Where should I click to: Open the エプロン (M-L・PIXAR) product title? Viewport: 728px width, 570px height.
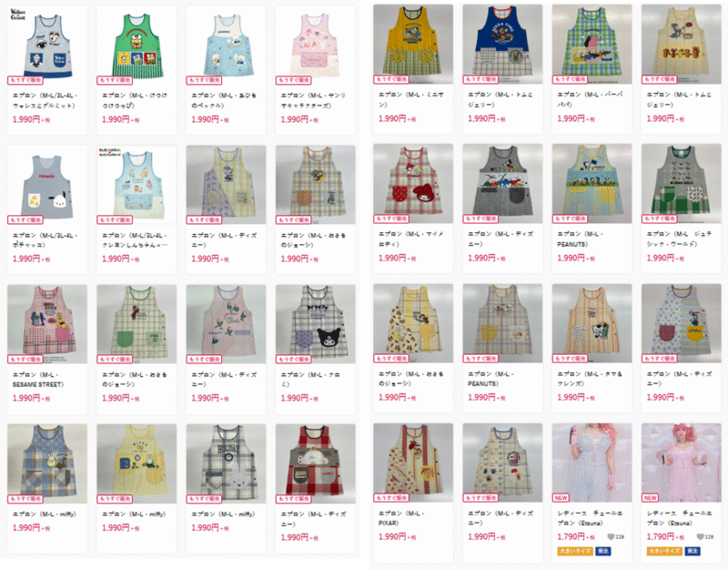(x=402, y=518)
